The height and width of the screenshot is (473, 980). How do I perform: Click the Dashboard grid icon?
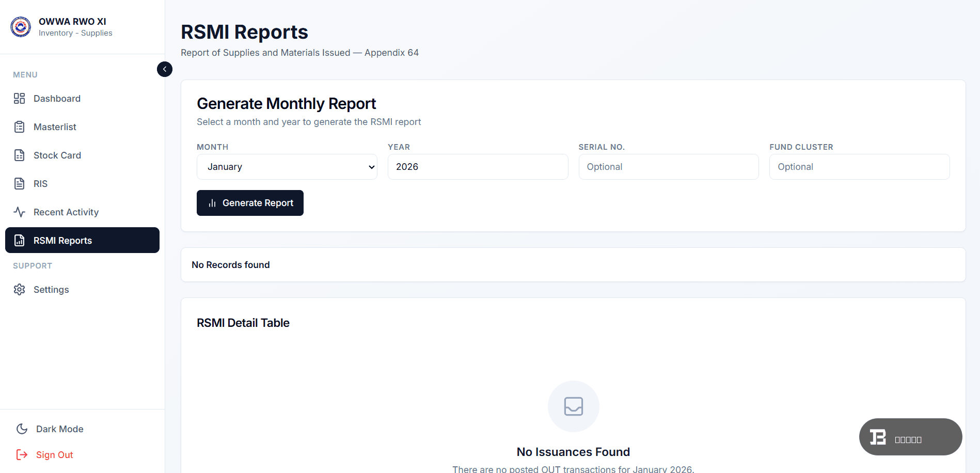pos(20,99)
